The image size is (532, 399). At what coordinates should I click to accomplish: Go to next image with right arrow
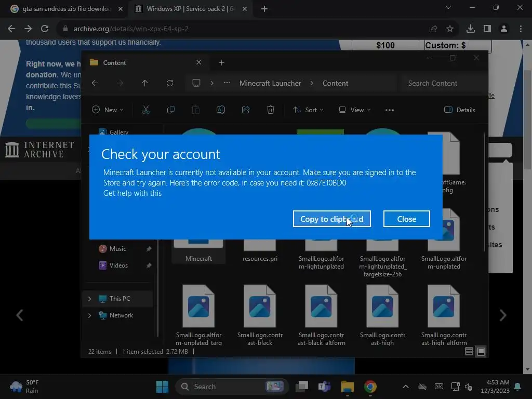pos(503,315)
